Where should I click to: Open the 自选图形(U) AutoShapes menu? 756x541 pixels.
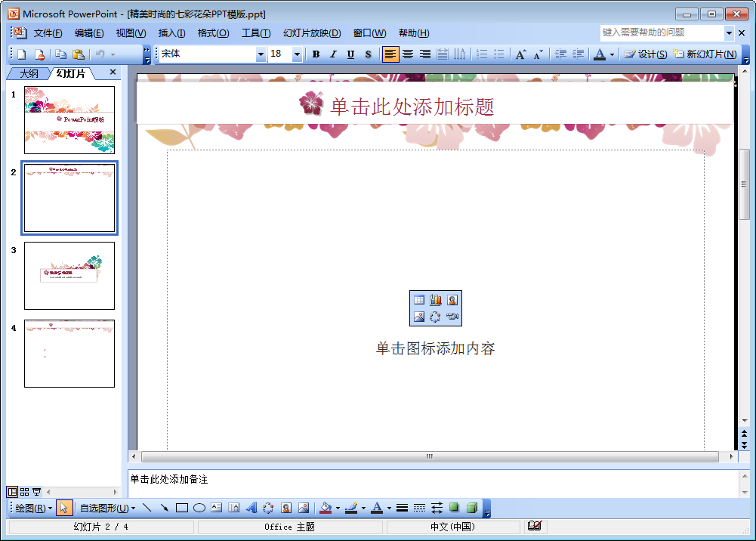pos(107,509)
